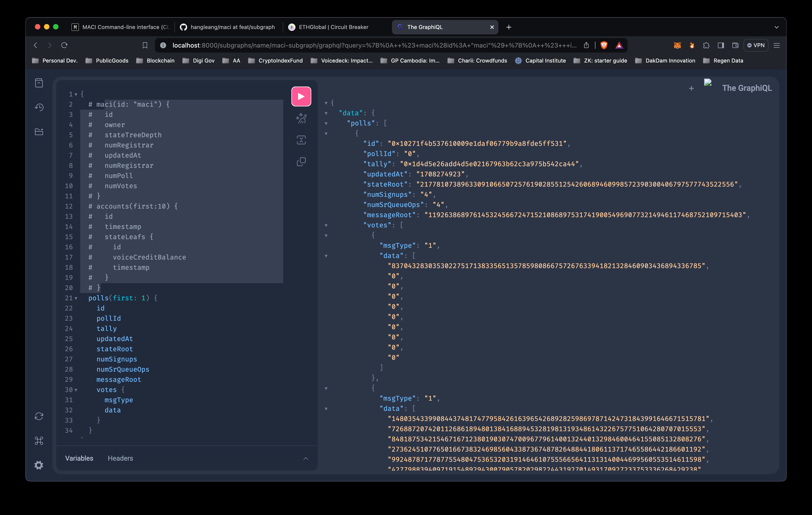The width and height of the screenshot is (812, 515).
Task: Click the share page icon
Action: 586,45
